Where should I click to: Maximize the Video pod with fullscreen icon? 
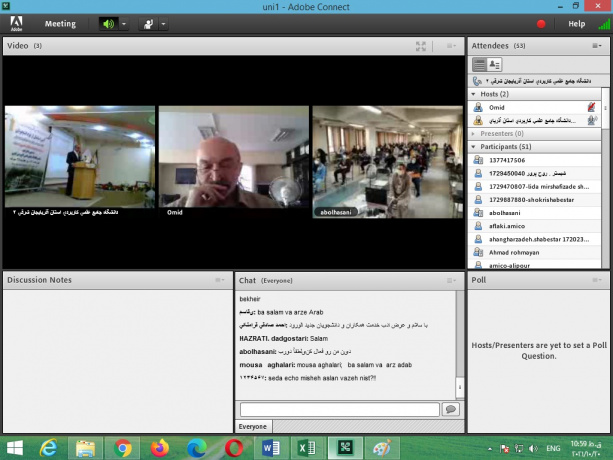point(422,46)
